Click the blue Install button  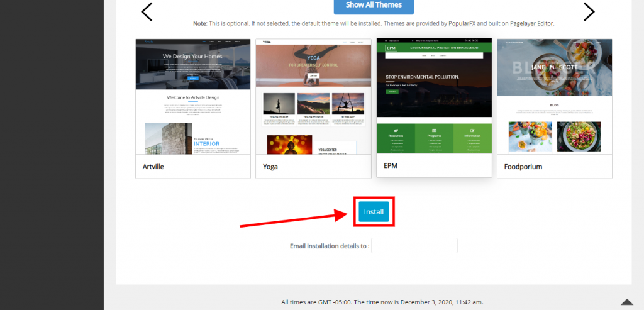pyautogui.click(x=374, y=212)
